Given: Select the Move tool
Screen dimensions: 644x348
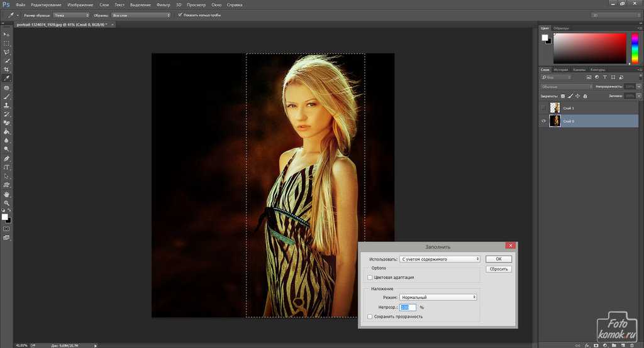Looking at the screenshot, I should tap(6, 35).
